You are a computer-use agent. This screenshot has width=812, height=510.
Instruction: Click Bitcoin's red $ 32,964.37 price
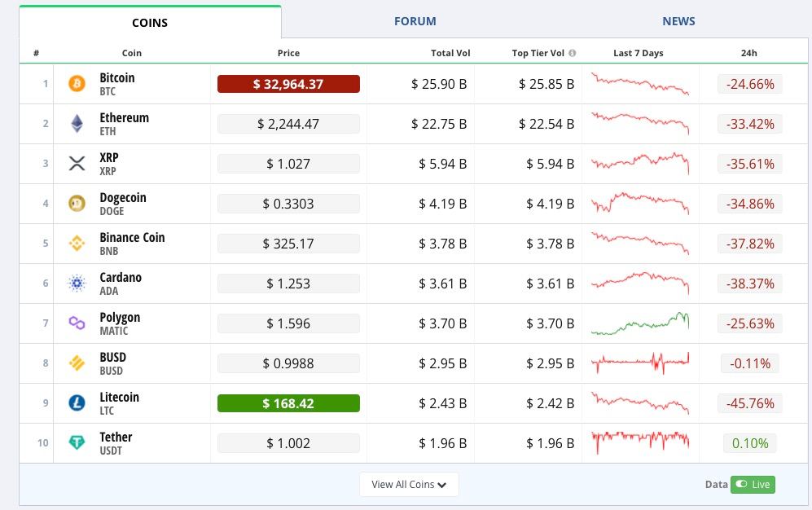tap(288, 84)
